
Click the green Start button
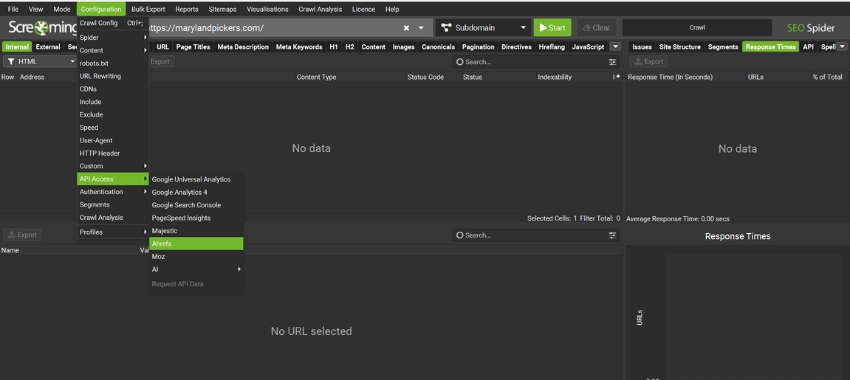(x=552, y=28)
